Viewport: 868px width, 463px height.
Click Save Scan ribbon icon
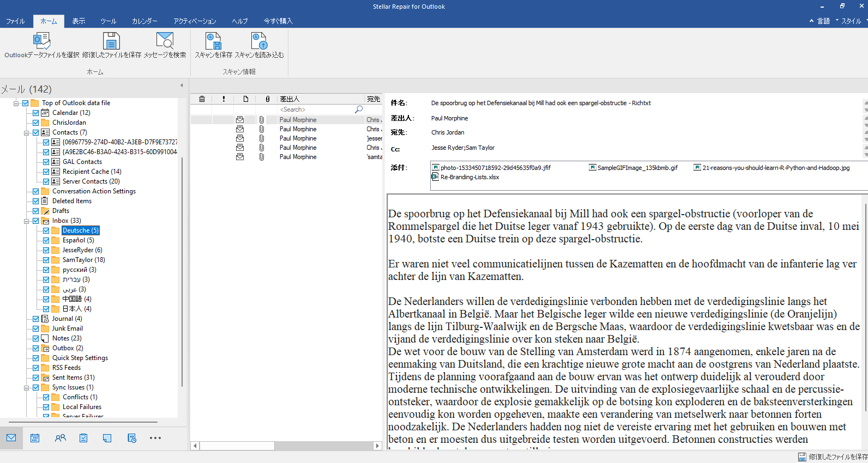click(x=213, y=41)
